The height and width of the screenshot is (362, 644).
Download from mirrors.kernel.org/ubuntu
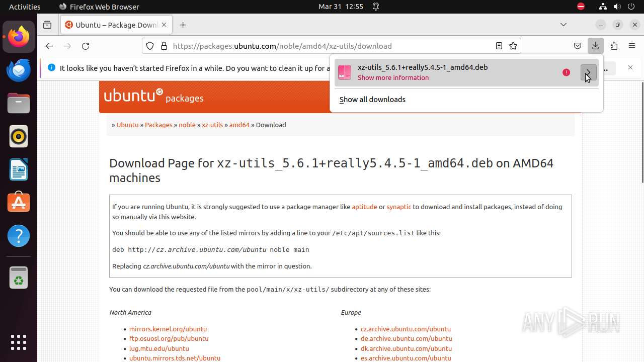pos(168,329)
